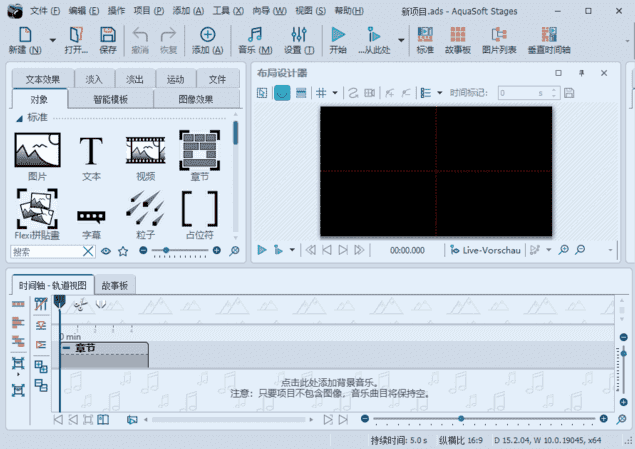Expand dropdown arrow next to 从此处

401,40
